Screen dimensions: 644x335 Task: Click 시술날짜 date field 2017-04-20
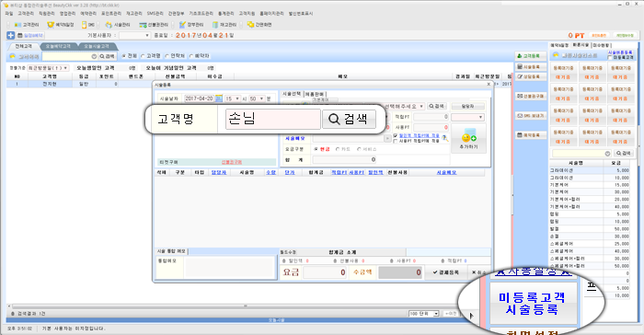click(200, 98)
